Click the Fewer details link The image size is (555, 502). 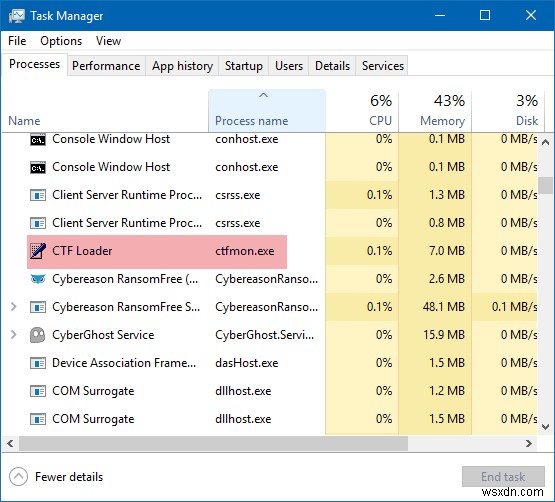click(69, 477)
